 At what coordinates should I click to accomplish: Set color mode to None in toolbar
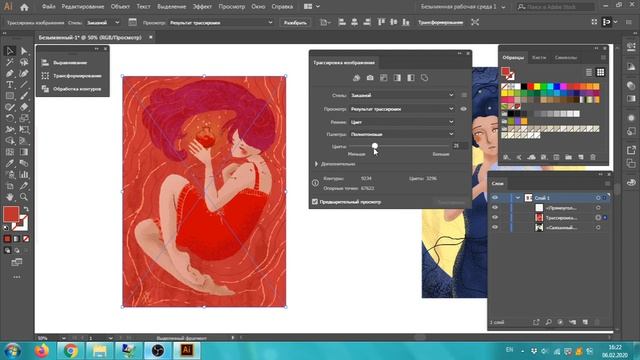coord(26,239)
